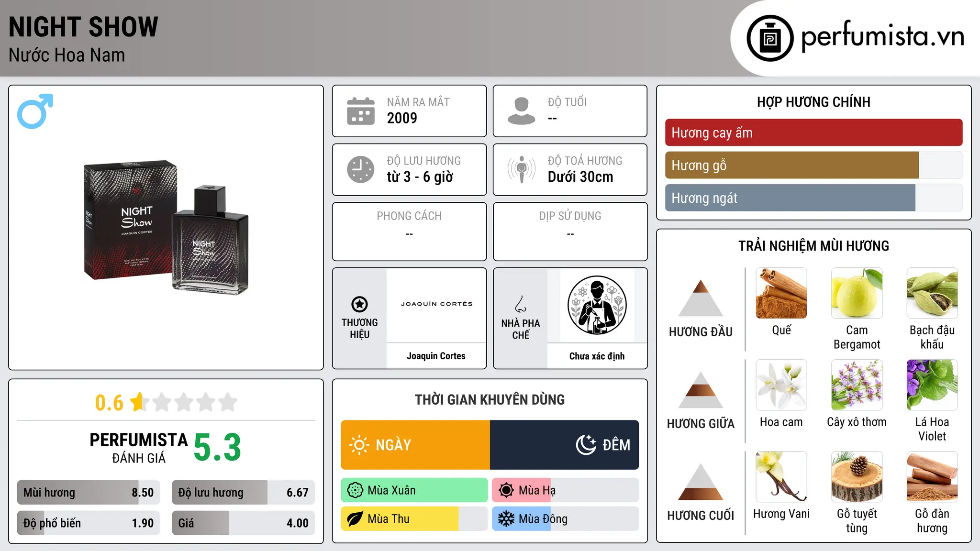Open the Bạch đậu khấu note image
Screen dimensions: 980x551
932,293
